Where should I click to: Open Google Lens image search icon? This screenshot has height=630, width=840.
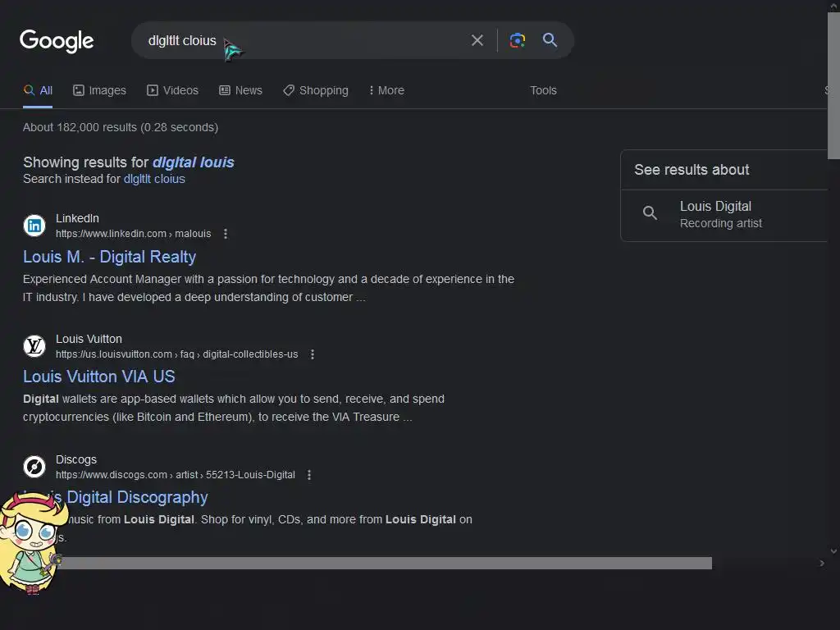pyautogui.click(x=518, y=40)
